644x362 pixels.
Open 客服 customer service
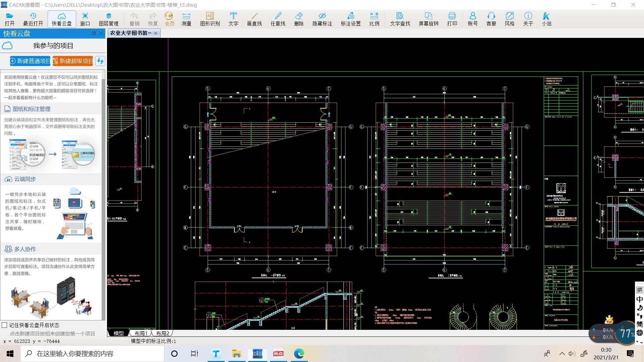(x=491, y=19)
